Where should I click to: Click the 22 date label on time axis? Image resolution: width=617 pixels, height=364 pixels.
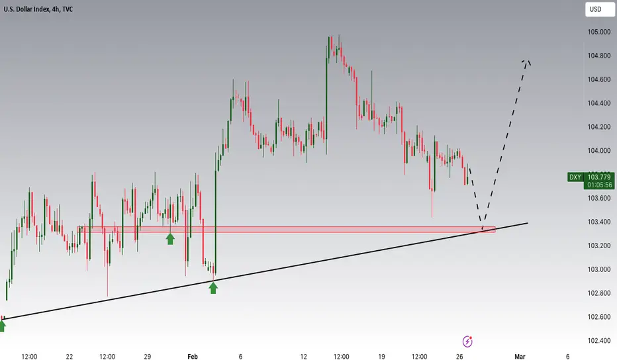(x=70, y=357)
